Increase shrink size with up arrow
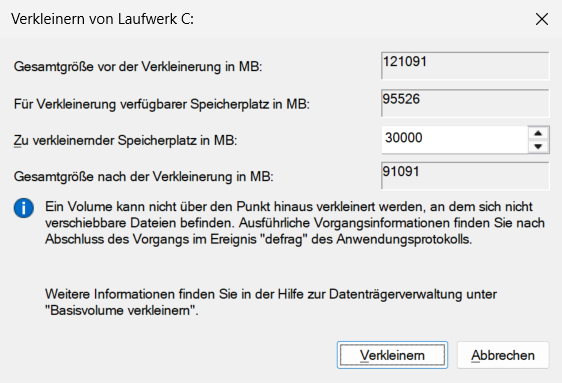The height and width of the screenshot is (383, 562). 538,133
